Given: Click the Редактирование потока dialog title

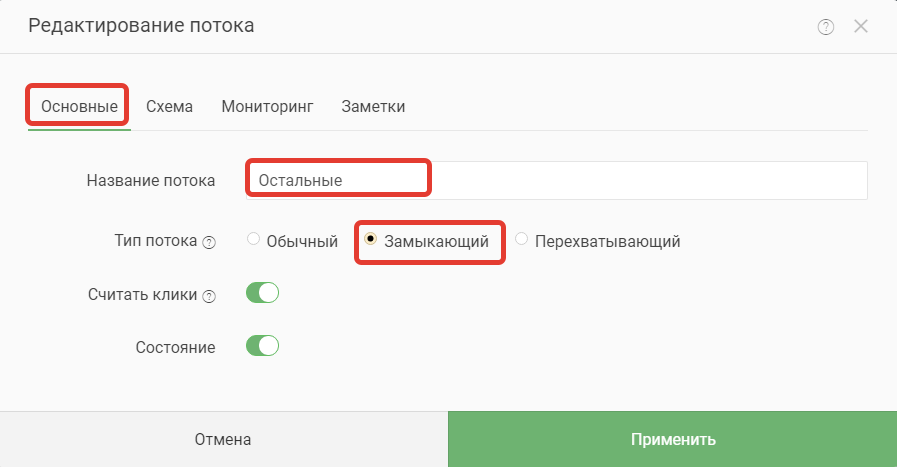Looking at the screenshot, I should (141, 26).
